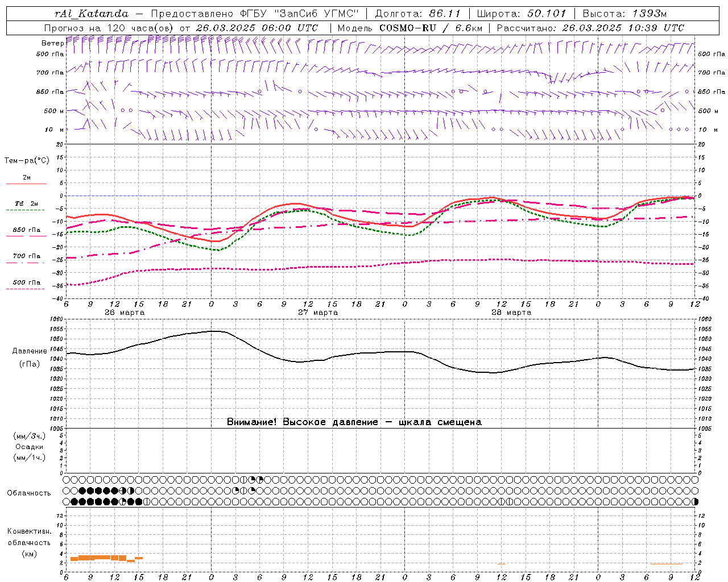Select the Широта: 50.101 header field

click(522, 14)
